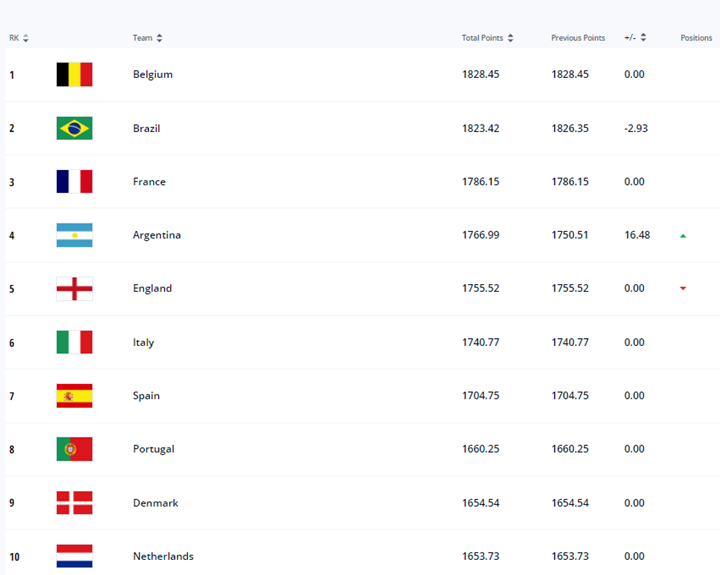This screenshot has height=575, width=720.
Task: Click the Brazil flag icon
Action: (74, 128)
